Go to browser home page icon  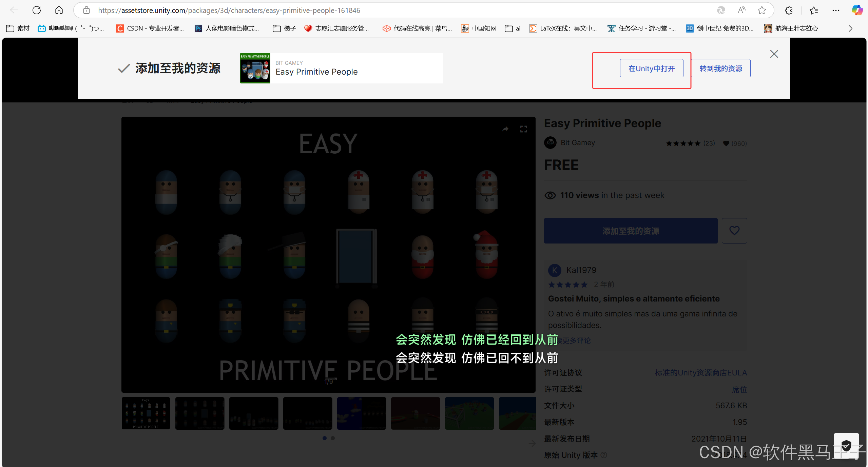[59, 10]
